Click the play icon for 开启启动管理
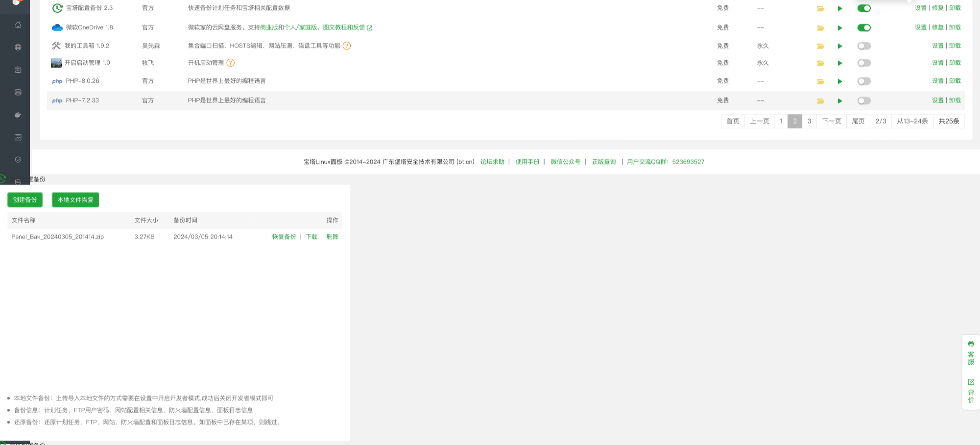 pyautogui.click(x=840, y=63)
